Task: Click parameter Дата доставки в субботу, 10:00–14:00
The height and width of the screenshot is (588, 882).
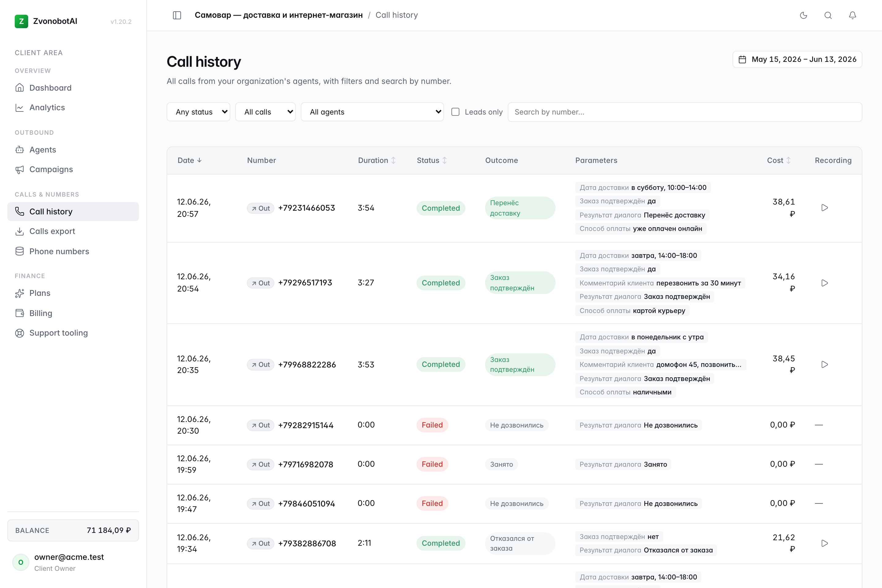Action: point(643,187)
